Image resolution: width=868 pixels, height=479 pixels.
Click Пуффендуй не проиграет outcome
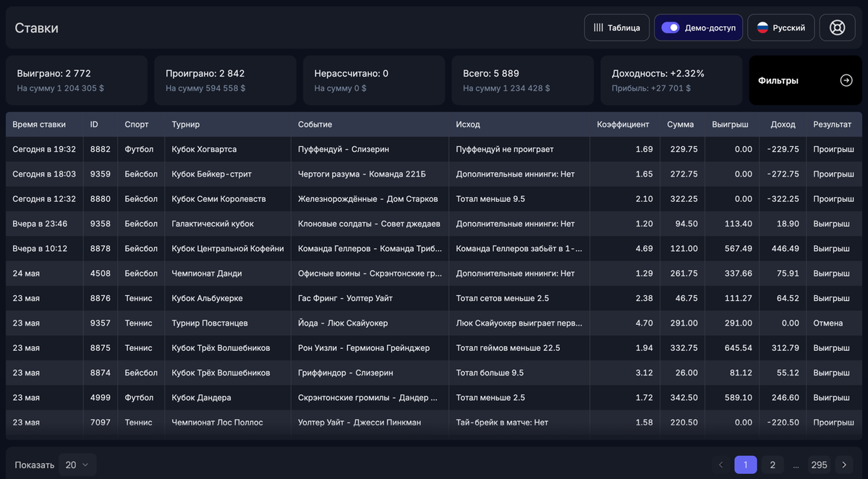coord(505,149)
